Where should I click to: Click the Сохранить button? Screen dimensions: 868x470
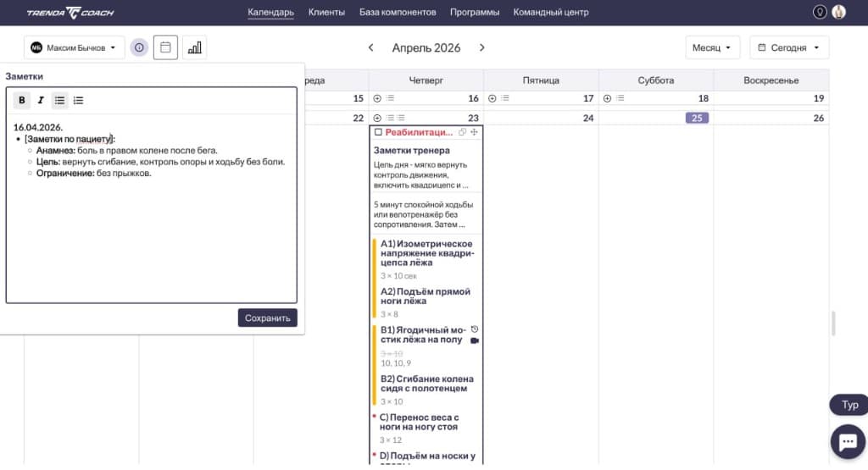[x=267, y=318]
